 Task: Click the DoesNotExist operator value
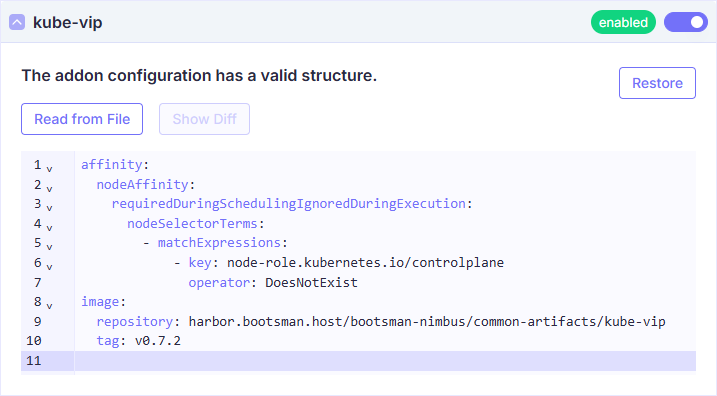point(311,283)
